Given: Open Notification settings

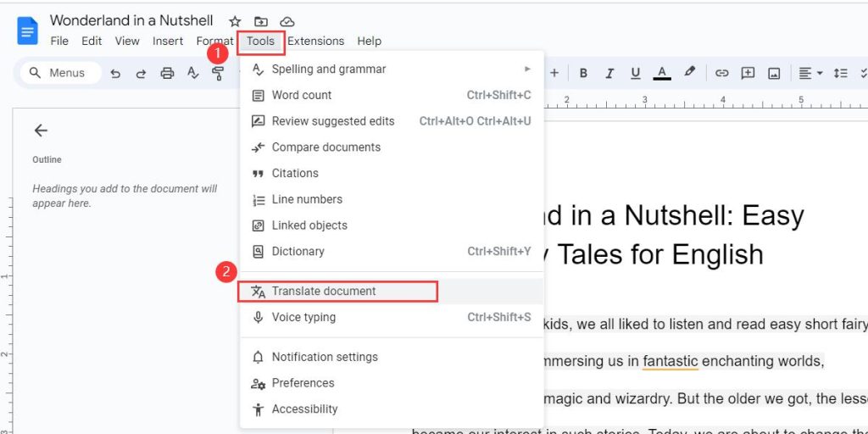Looking at the screenshot, I should (392, 357).
